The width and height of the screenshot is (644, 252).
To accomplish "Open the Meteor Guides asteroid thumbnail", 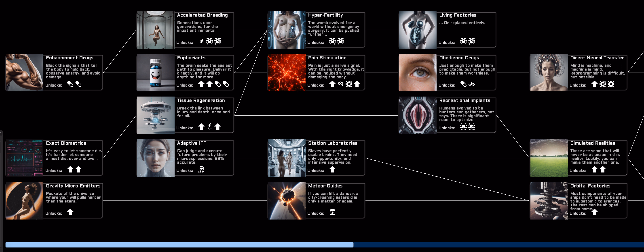I will point(287,201).
